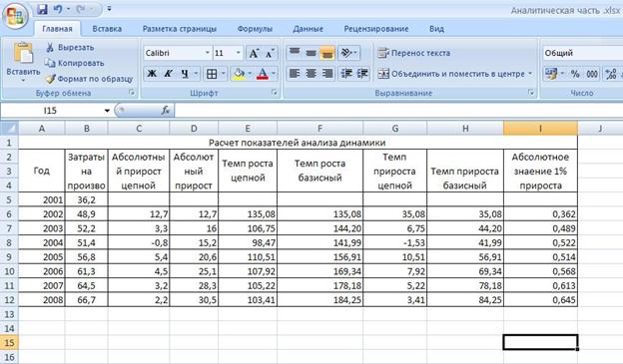Toggle italic К formatting
Screen dimensions: 623x364
tap(168, 74)
